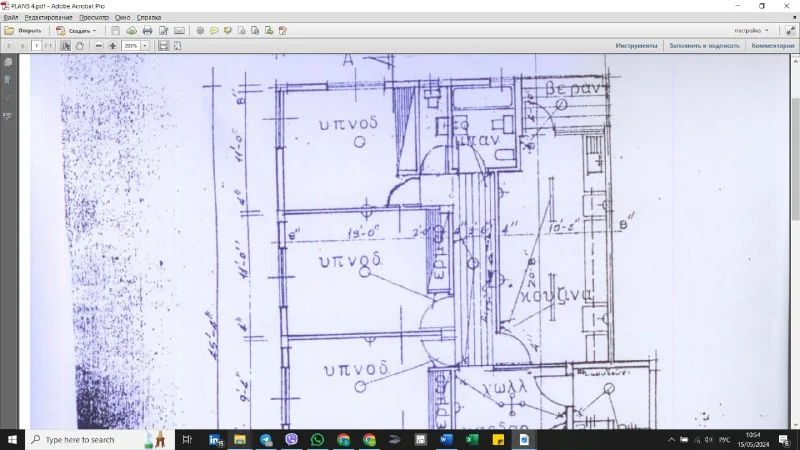Expand the zoom percentage dropdown

145,46
